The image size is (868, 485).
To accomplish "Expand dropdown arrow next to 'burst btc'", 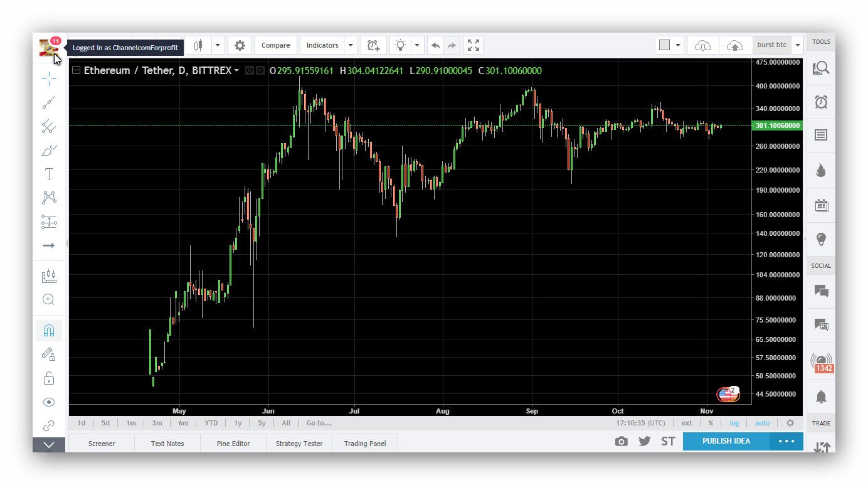I will 797,45.
